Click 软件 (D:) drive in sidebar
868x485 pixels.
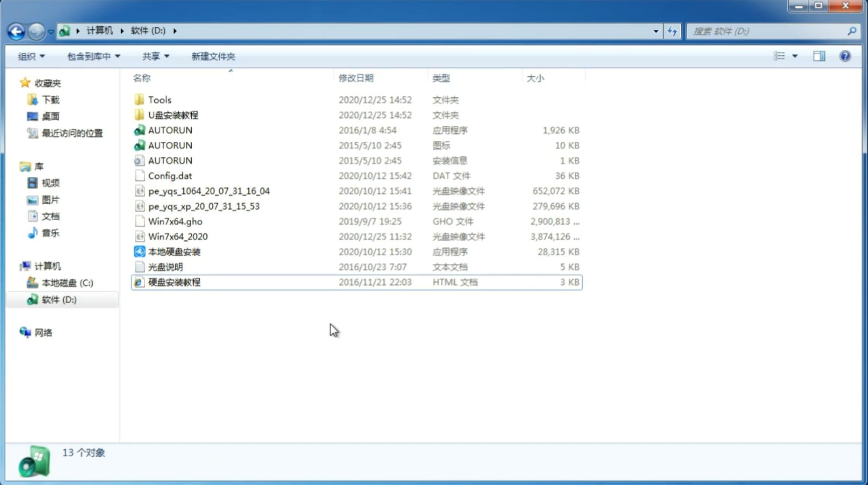59,299
